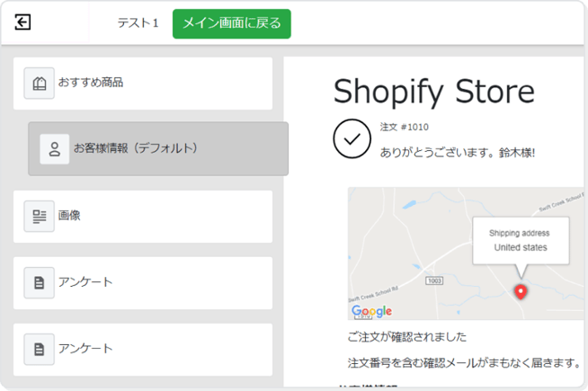Image resolution: width=588 pixels, height=391 pixels.
Task: Click the 注文 #1010 order number
Action: coord(404,127)
